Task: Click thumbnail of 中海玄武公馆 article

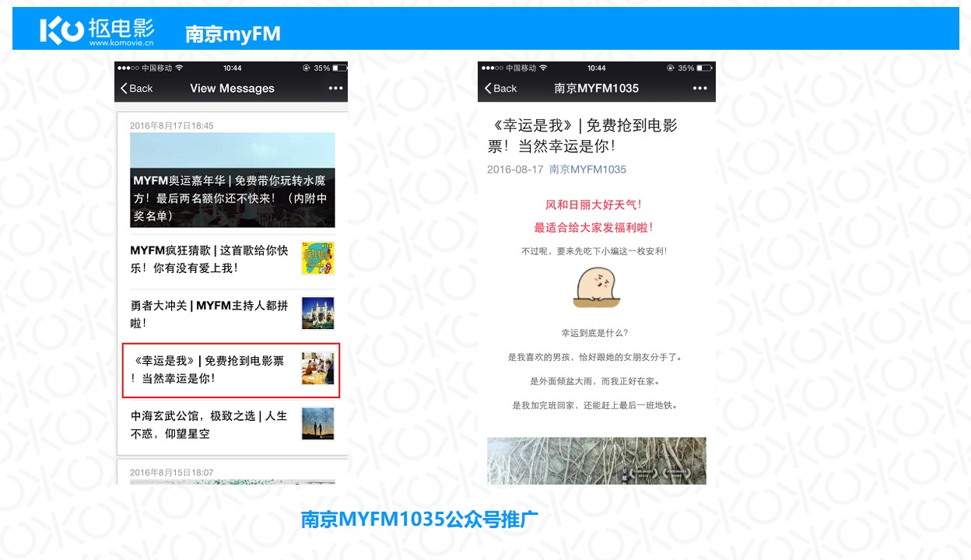Action: (317, 424)
